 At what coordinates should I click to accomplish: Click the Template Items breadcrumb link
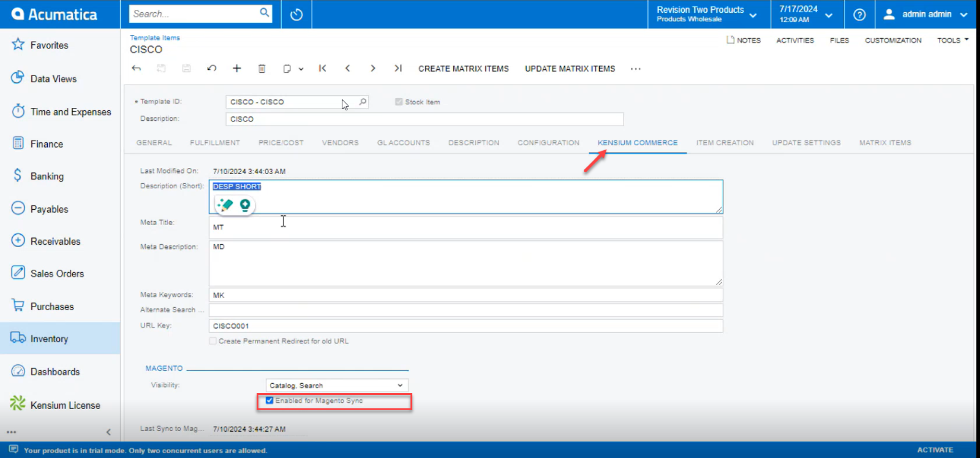coord(155,38)
